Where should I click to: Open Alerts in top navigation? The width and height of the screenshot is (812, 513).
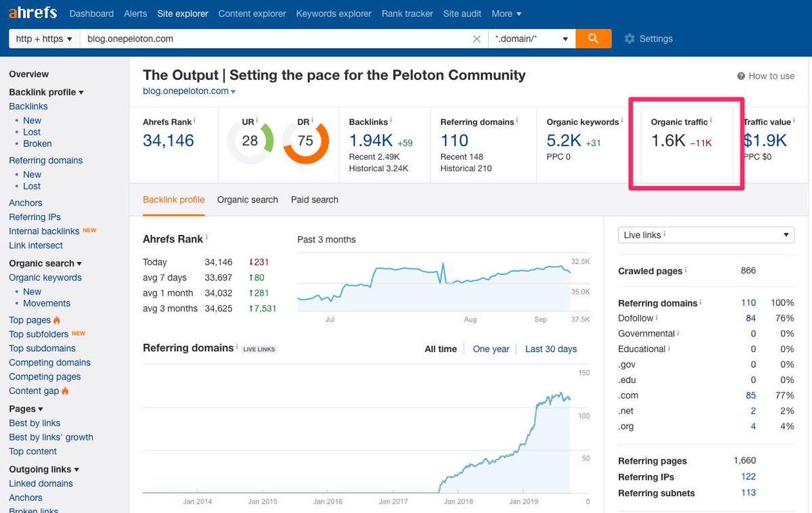coord(135,14)
